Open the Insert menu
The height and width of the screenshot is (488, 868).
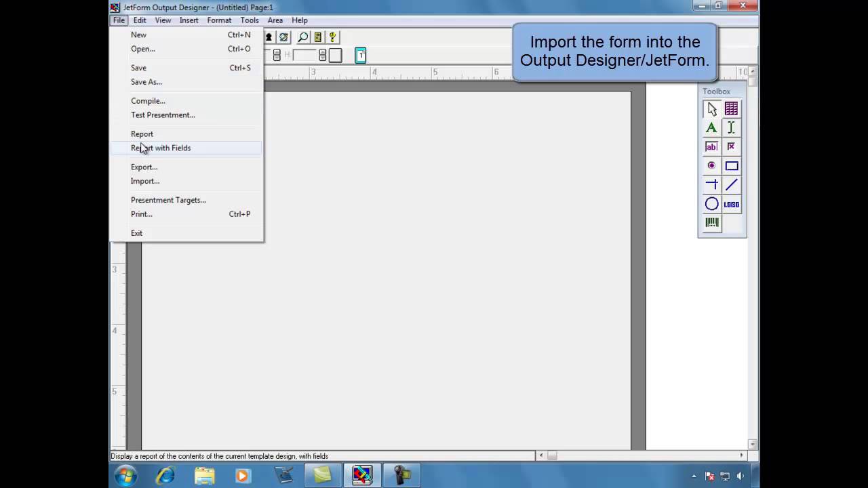tap(189, 20)
